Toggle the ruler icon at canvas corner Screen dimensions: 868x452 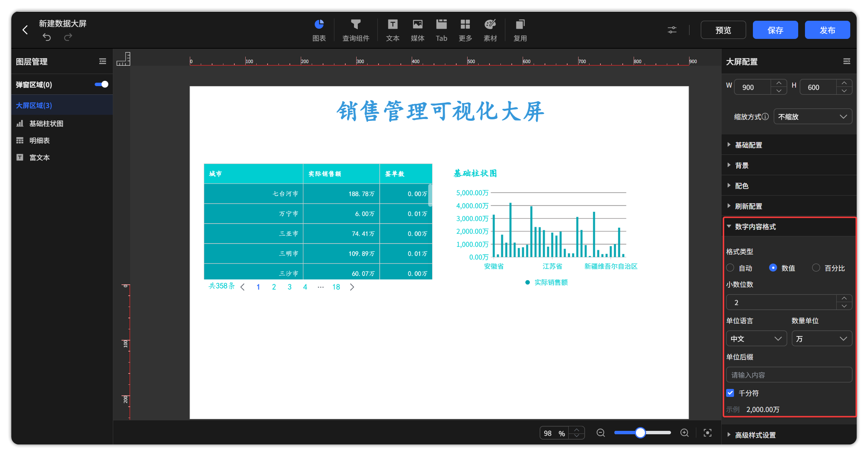click(123, 59)
